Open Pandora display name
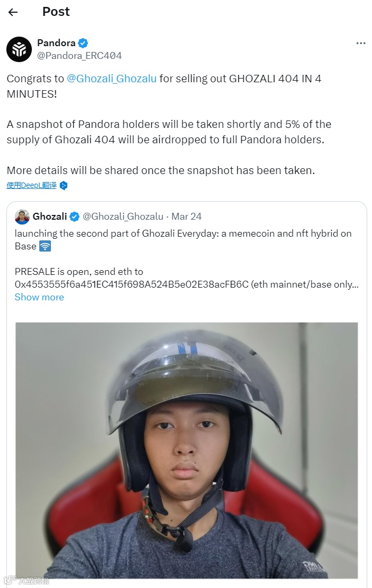Image resolution: width=372 pixels, height=588 pixels. tap(56, 43)
